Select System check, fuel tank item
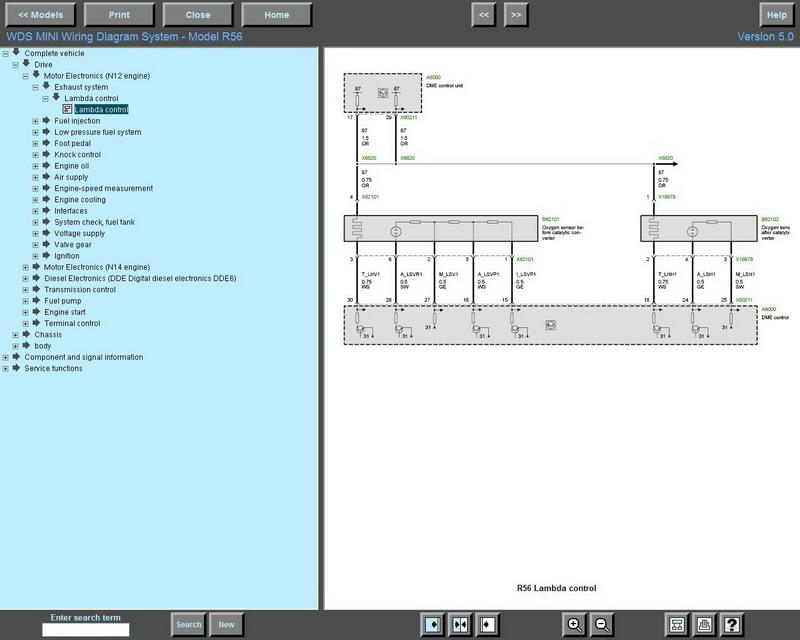The width and height of the screenshot is (800, 640). tap(94, 222)
